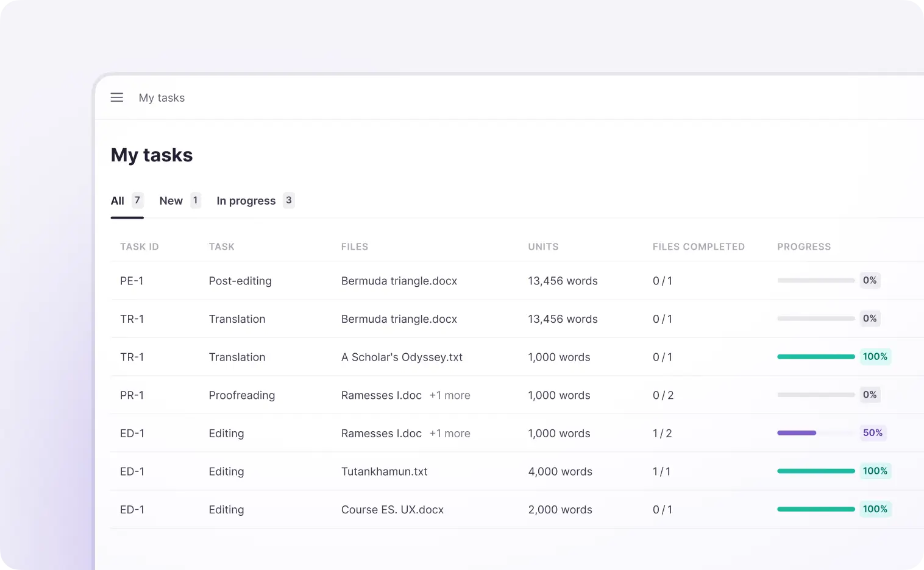The image size is (924, 570).
Task: Click the FILES COMPLETED column header
Action: 698,247
